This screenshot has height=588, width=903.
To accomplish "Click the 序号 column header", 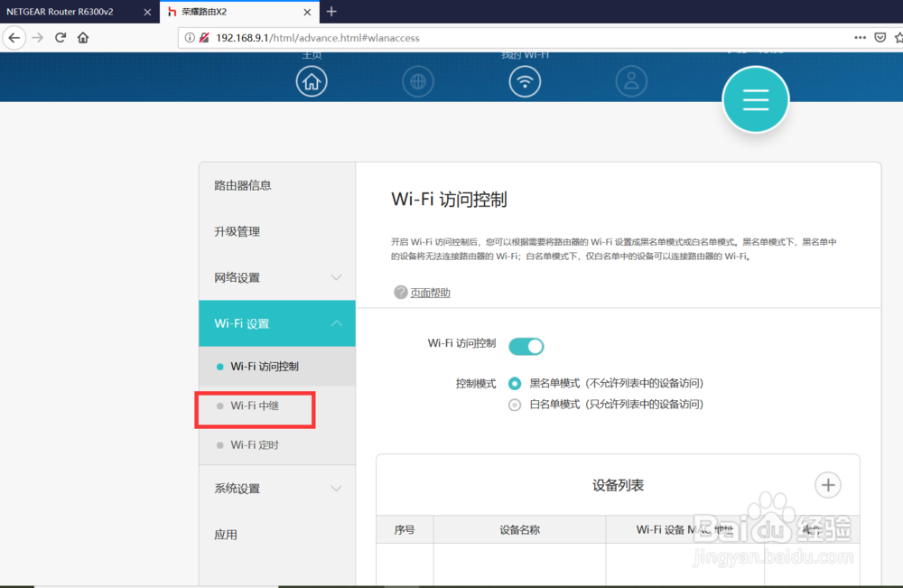I will point(405,530).
